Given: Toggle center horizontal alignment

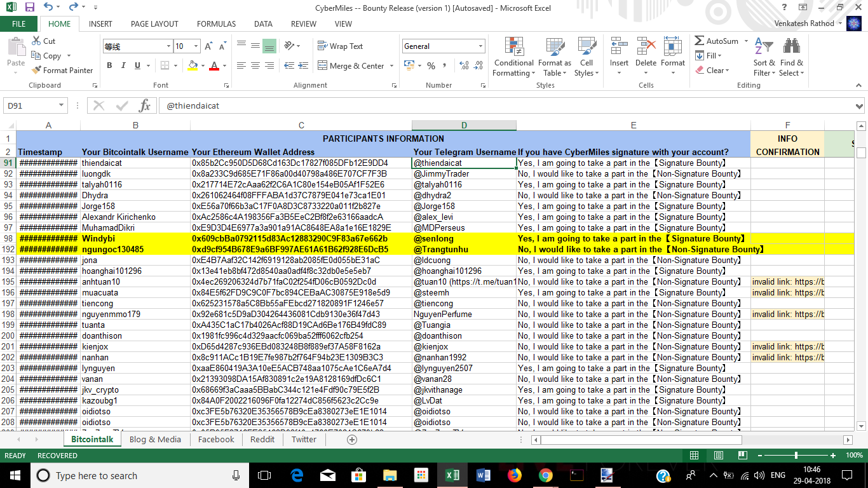Looking at the screenshot, I should point(255,65).
